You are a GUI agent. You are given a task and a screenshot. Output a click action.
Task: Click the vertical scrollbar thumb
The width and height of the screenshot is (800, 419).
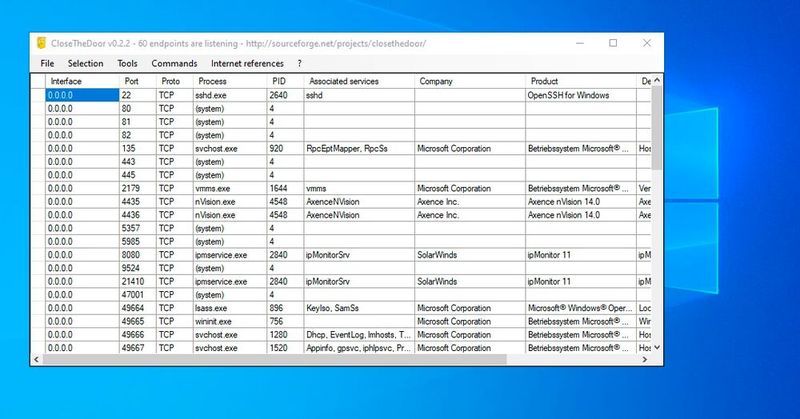tap(657, 128)
